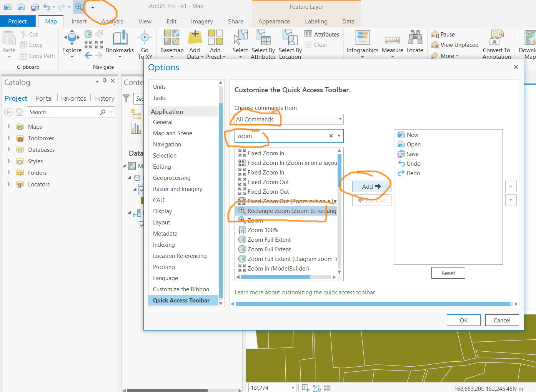Screen dimensions: 536x392
Task: Click the command list horizontal scrollbar thumb
Action: coord(275,277)
